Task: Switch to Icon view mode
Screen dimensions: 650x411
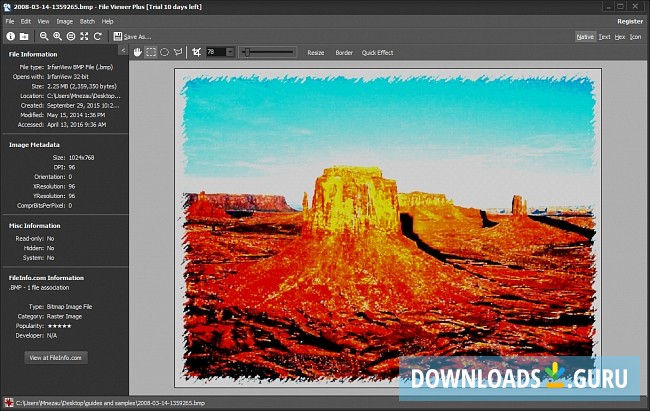Action: (x=635, y=37)
